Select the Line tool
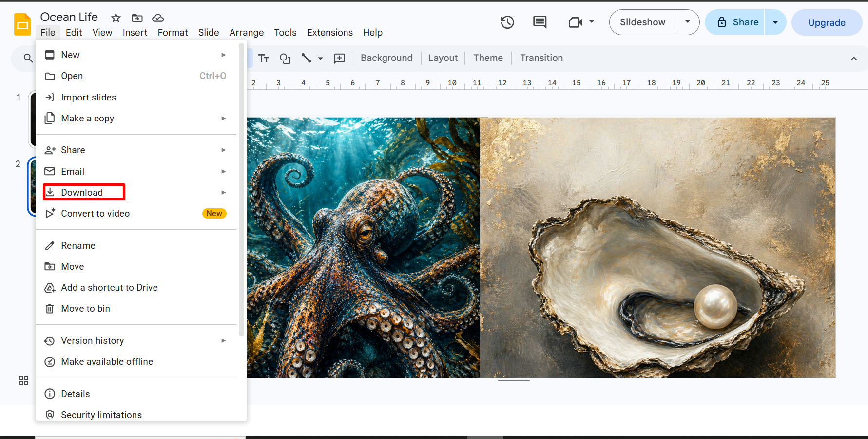 point(306,58)
